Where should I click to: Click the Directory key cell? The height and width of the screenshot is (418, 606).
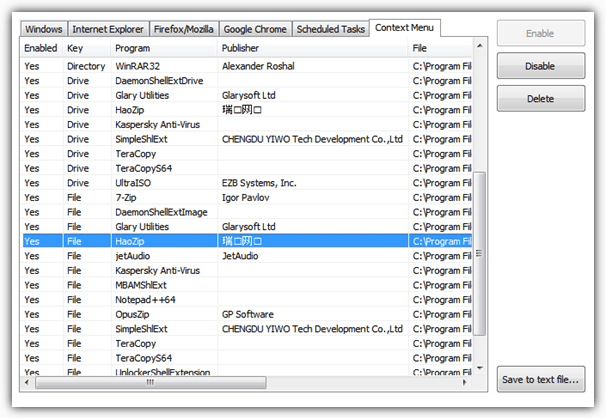click(x=86, y=66)
